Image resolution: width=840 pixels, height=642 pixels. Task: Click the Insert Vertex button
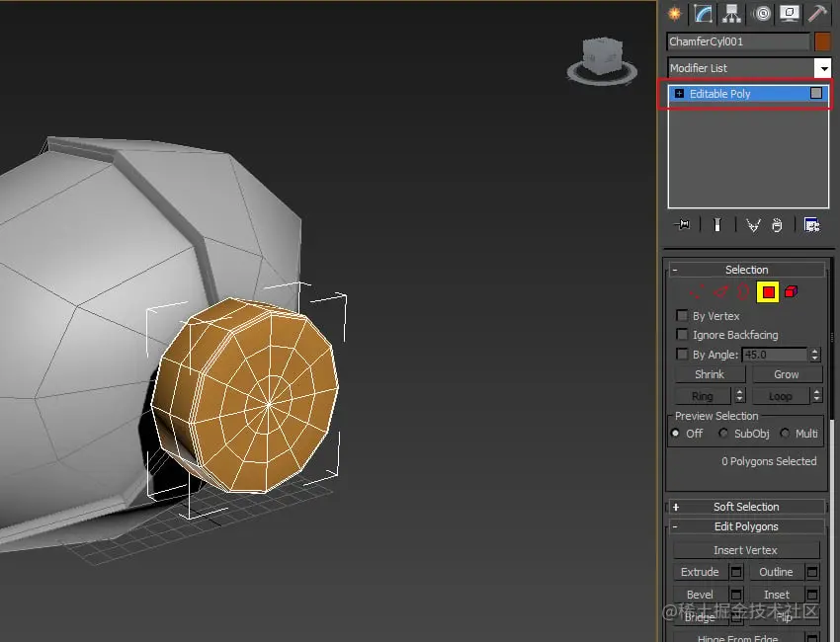pyautogui.click(x=745, y=550)
